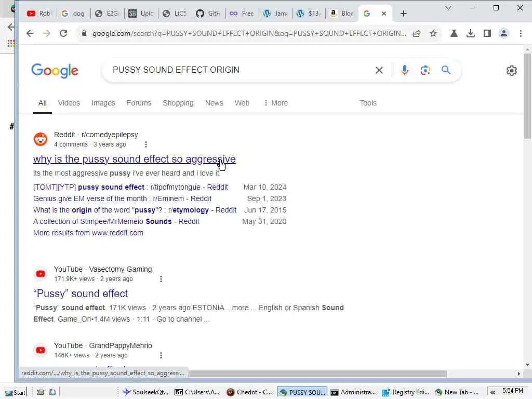Open Administrator command prompt taskbar item
This screenshot has height=399, width=532.
click(x=353, y=392)
